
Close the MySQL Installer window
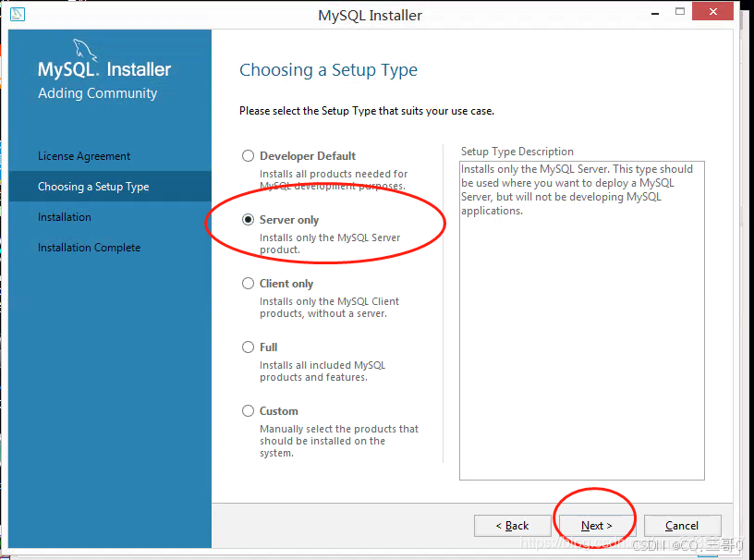point(712,11)
